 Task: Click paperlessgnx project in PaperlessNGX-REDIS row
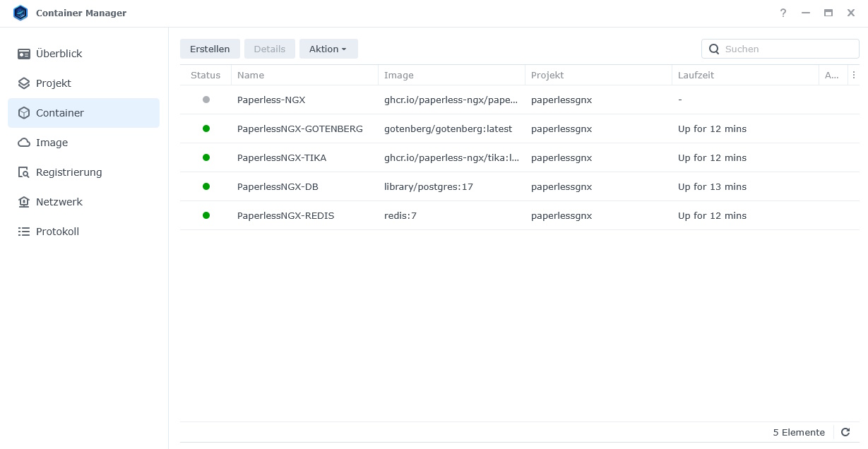561,215
